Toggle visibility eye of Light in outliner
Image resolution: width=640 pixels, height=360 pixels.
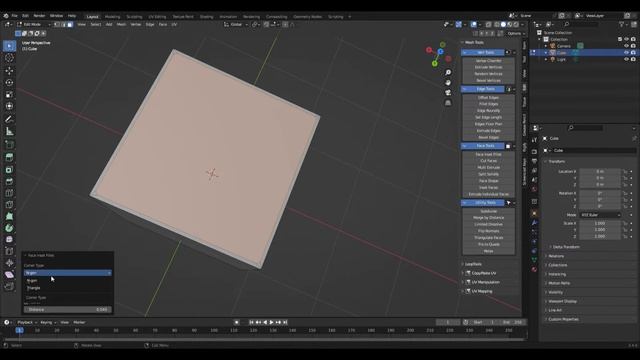click(x=626, y=59)
